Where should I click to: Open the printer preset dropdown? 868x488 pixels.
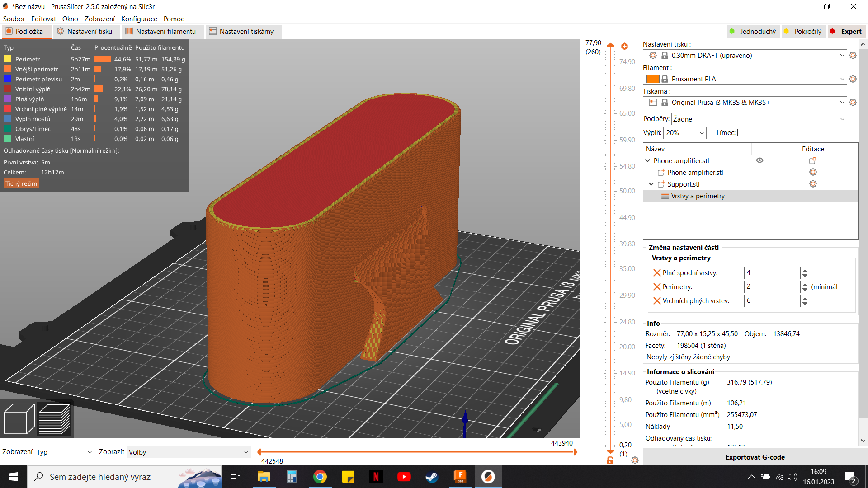[x=745, y=103]
